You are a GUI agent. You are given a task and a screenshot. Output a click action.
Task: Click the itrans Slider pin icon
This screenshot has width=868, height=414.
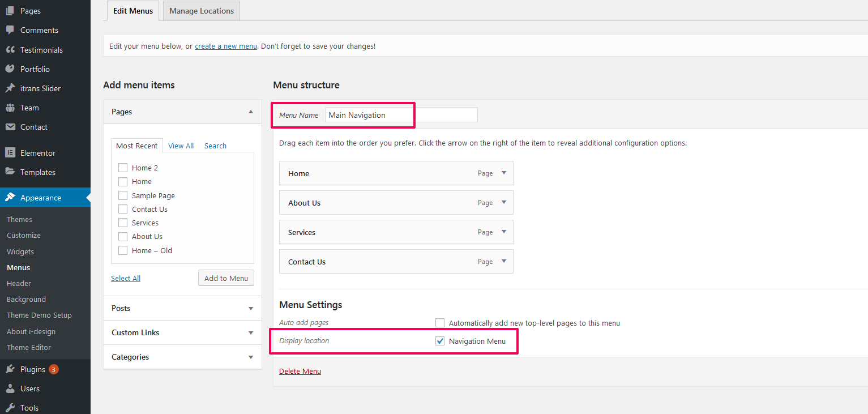[x=10, y=88]
